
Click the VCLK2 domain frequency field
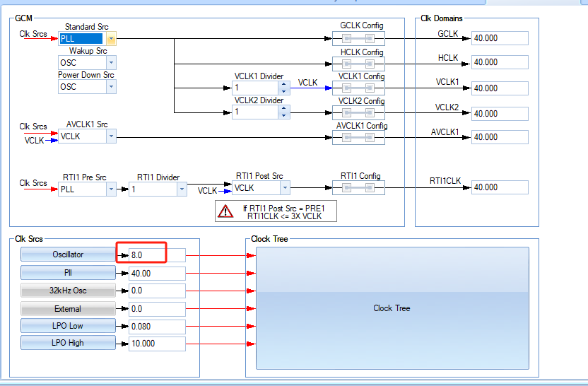(x=500, y=114)
